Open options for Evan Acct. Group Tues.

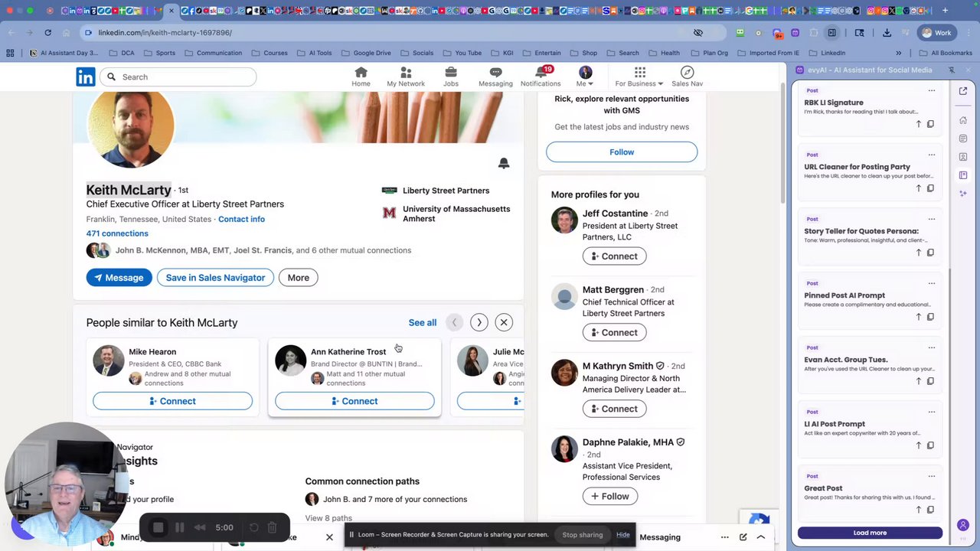click(x=932, y=347)
